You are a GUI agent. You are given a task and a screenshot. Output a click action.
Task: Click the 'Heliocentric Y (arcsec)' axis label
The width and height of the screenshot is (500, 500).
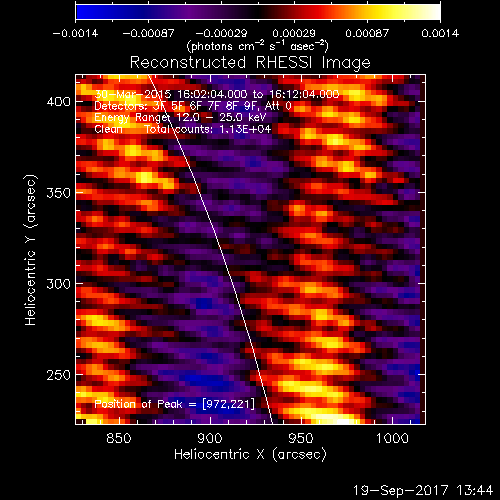click(30, 250)
